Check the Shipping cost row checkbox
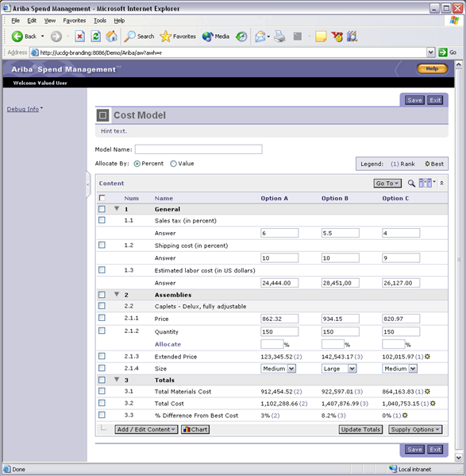The width and height of the screenshot is (466, 476). 102,245
